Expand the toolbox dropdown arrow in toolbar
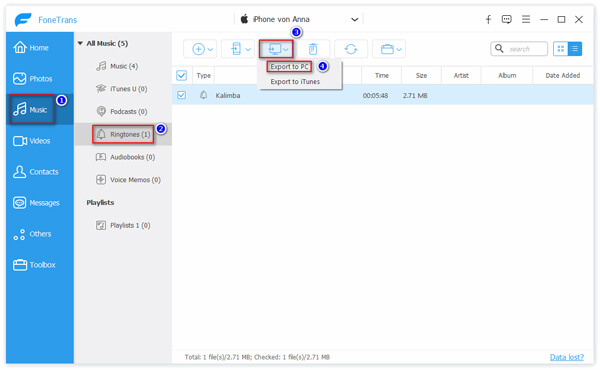Screen dimensions: 600x370 [x=399, y=49]
